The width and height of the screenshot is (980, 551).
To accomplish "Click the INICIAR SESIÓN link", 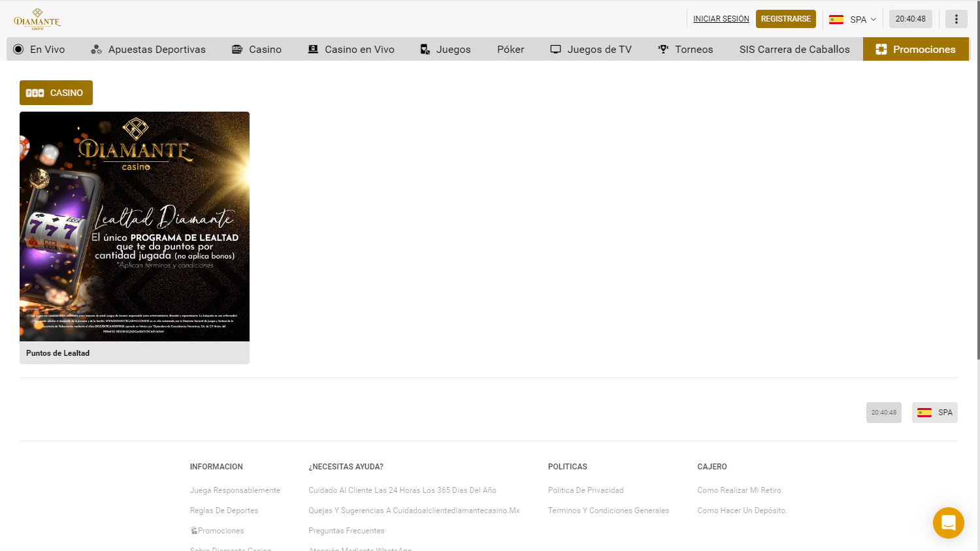I will tap(721, 19).
